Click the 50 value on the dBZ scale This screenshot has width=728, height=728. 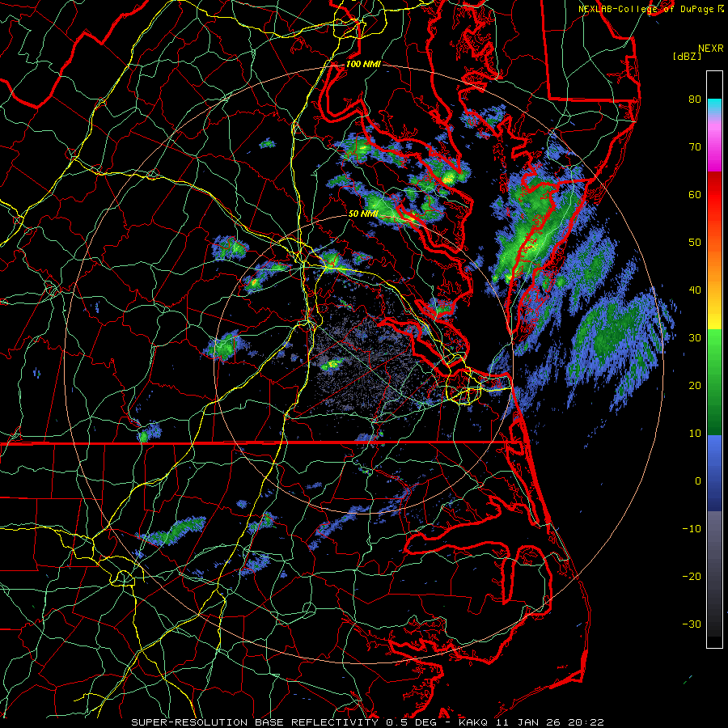pos(695,243)
